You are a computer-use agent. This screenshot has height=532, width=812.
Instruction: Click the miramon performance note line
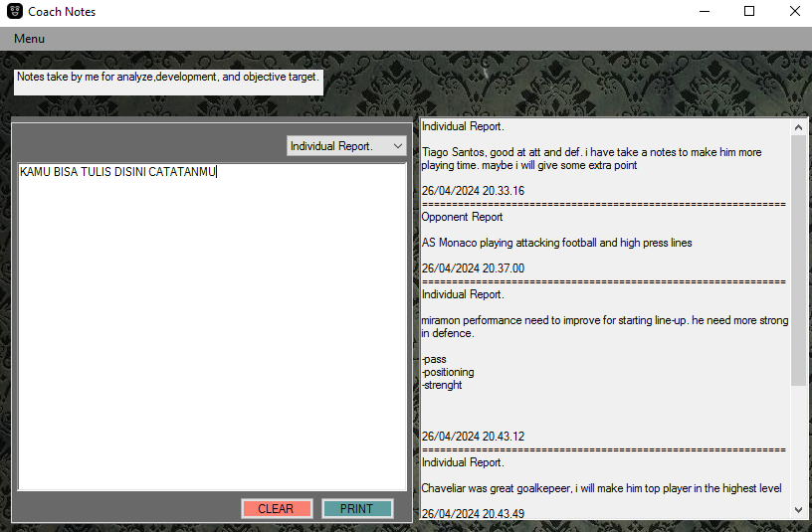[604, 326]
